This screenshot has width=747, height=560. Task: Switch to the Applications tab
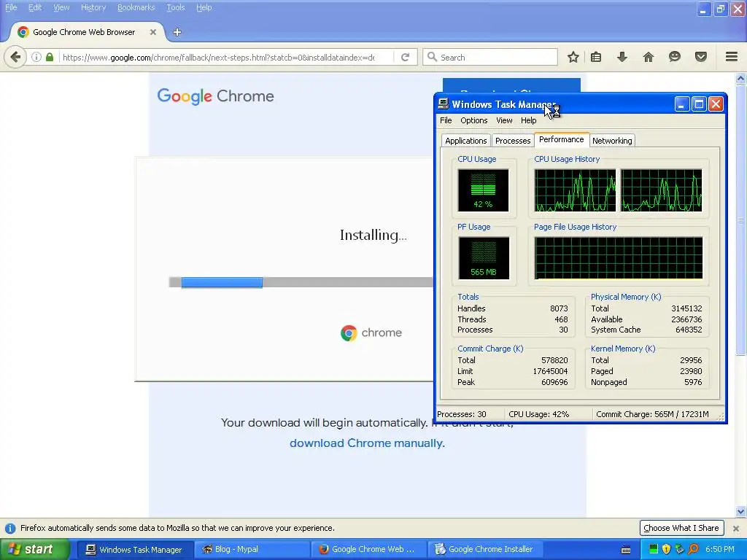point(466,141)
